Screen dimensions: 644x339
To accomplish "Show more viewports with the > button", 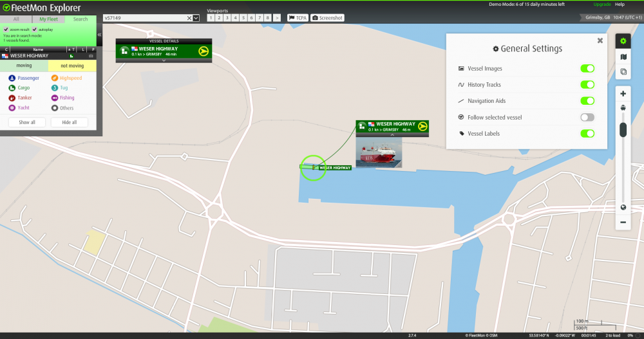I will coord(277,17).
